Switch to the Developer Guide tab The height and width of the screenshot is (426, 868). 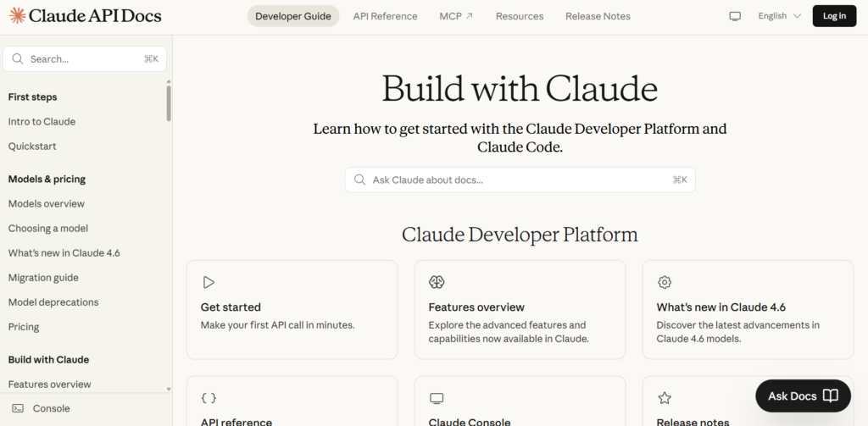coord(292,16)
